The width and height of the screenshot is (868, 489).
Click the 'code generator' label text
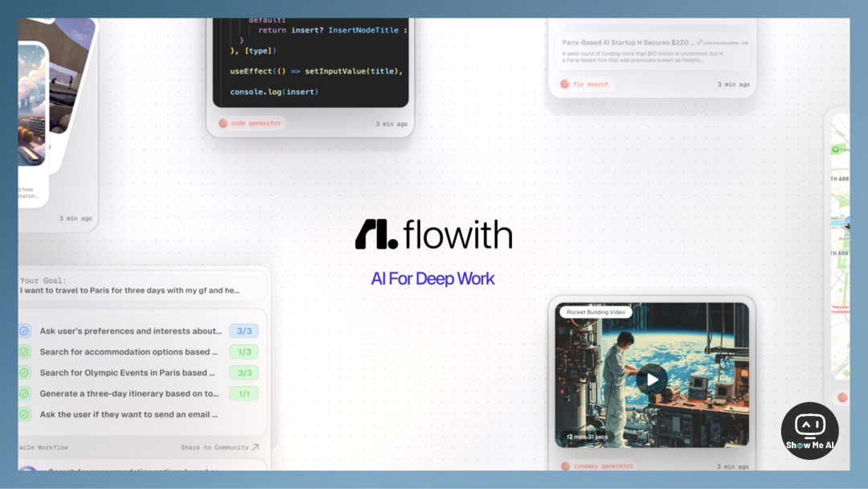(256, 124)
